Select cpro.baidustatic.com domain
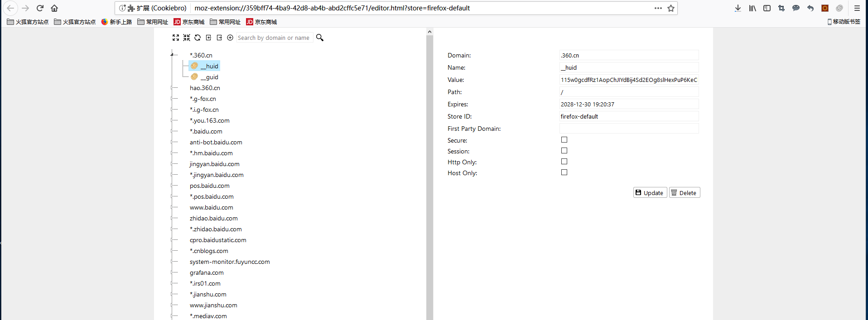Viewport: 868px width, 320px height. pyautogui.click(x=218, y=240)
